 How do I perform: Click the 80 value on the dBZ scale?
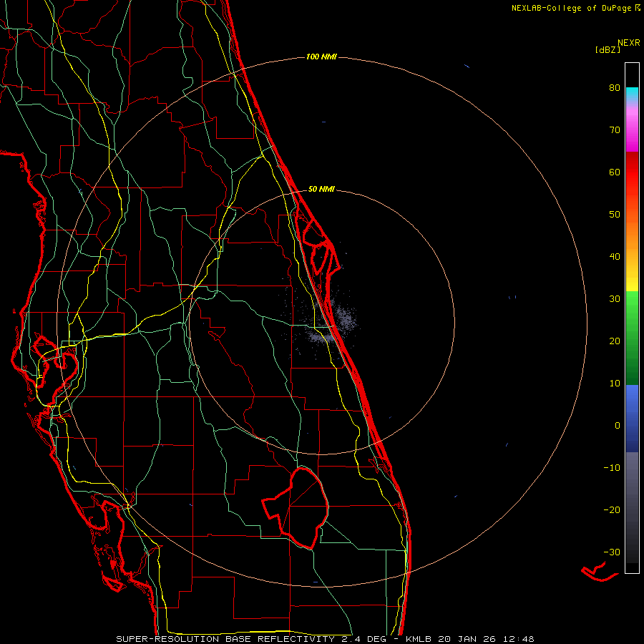615,88
